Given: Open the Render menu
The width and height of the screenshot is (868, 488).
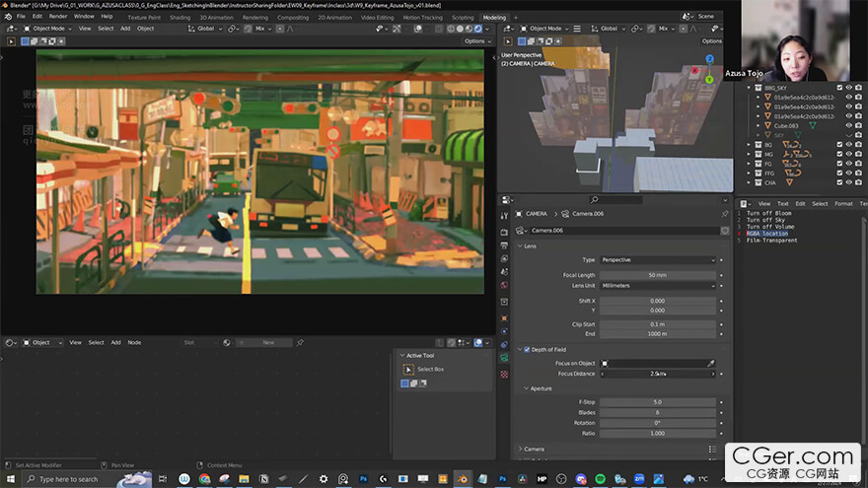Looking at the screenshot, I should click(58, 17).
